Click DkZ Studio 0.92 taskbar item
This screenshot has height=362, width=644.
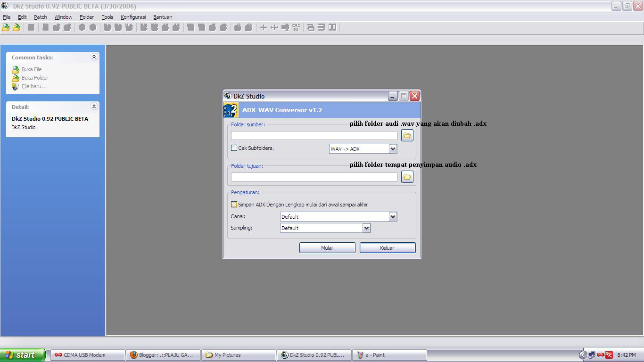[x=314, y=355]
